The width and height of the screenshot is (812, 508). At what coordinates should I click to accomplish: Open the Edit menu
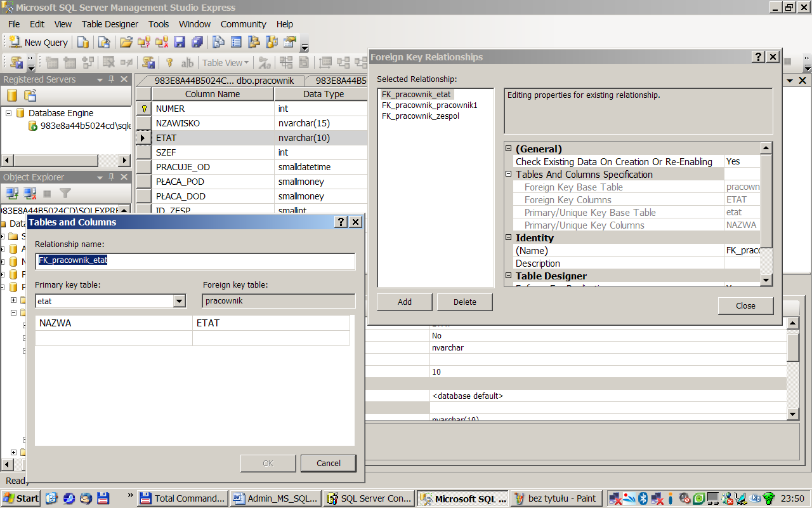37,24
